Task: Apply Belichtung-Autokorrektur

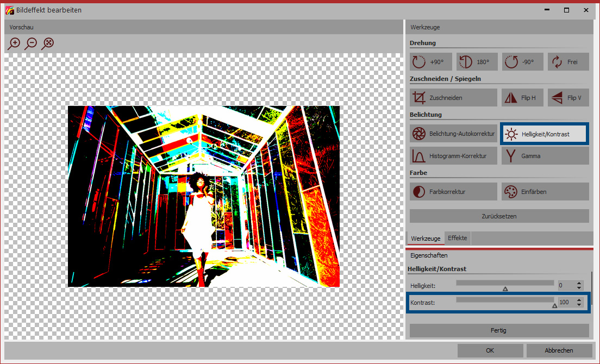Action: [453, 134]
